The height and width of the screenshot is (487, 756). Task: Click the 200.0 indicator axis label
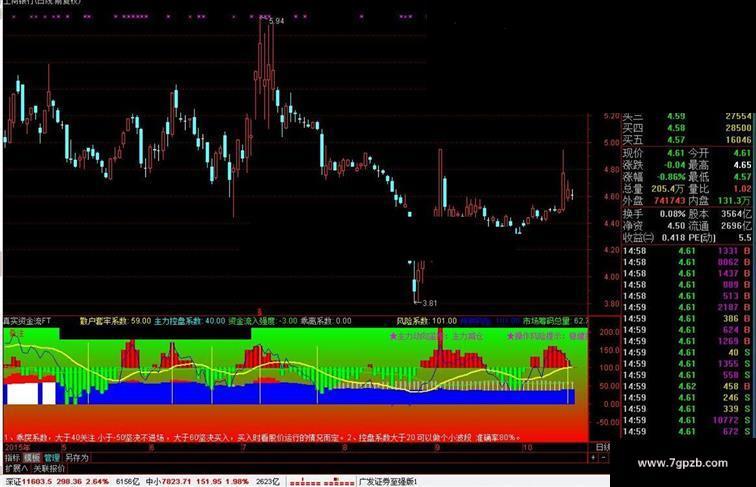coord(609,332)
